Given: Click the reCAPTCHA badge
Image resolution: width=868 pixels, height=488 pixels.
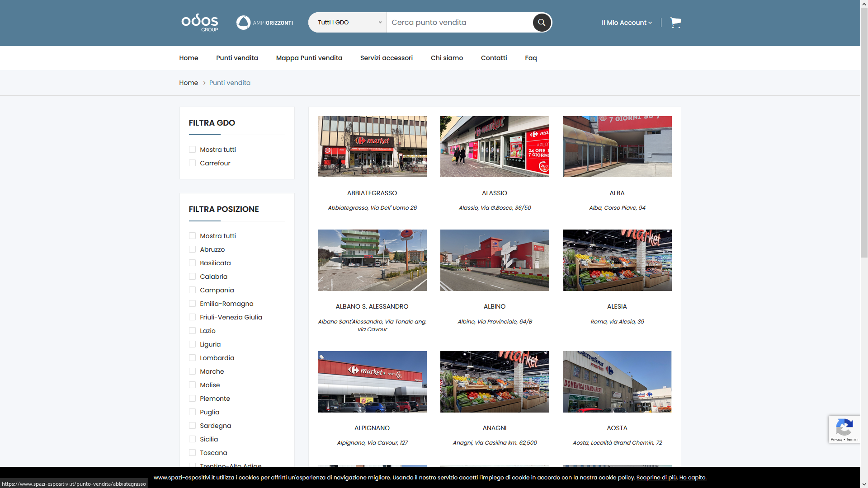Looking at the screenshot, I should click(844, 429).
